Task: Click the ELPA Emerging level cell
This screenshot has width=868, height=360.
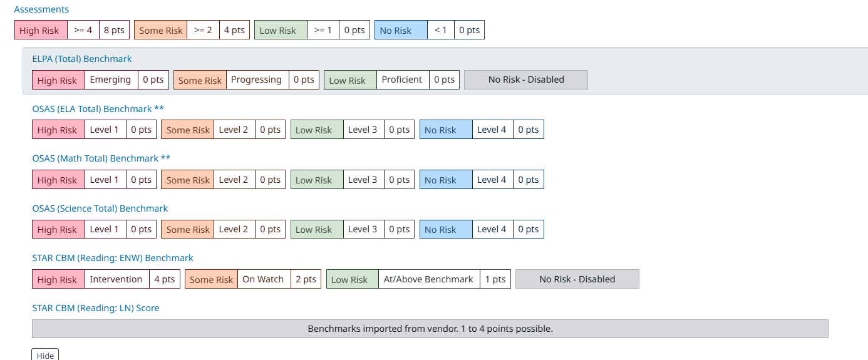Action: (111, 80)
